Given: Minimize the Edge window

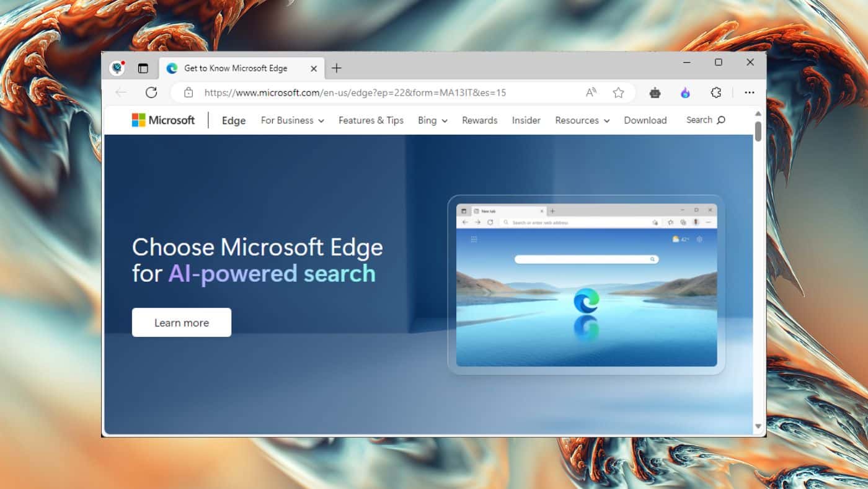Looking at the screenshot, I should (687, 62).
